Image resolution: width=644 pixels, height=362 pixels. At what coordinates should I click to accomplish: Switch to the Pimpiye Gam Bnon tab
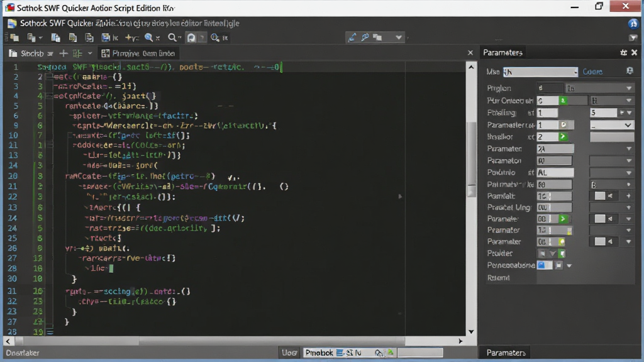138,53
